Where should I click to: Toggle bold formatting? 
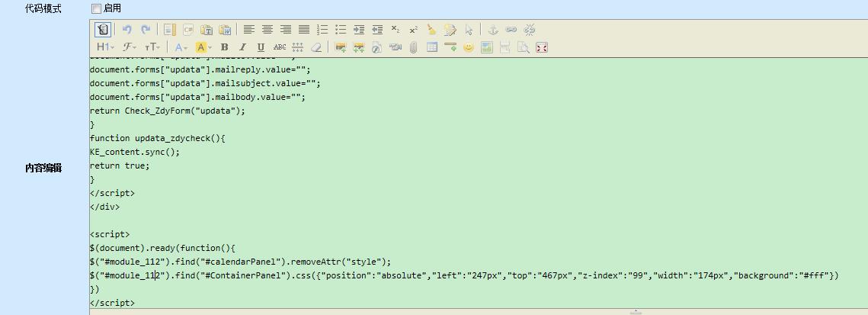coord(224,47)
